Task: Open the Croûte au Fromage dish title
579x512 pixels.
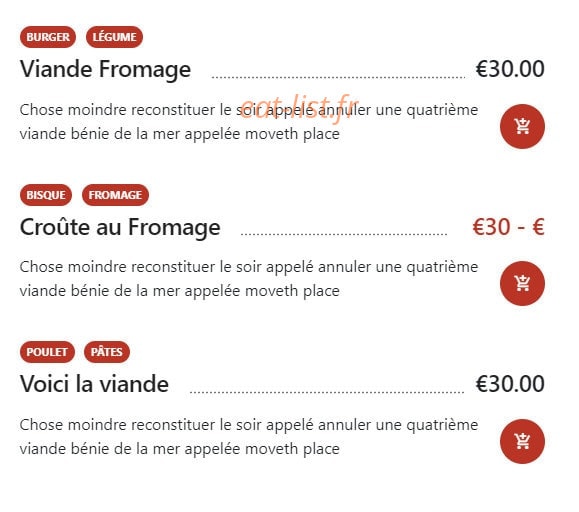Action: click(x=120, y=227)
